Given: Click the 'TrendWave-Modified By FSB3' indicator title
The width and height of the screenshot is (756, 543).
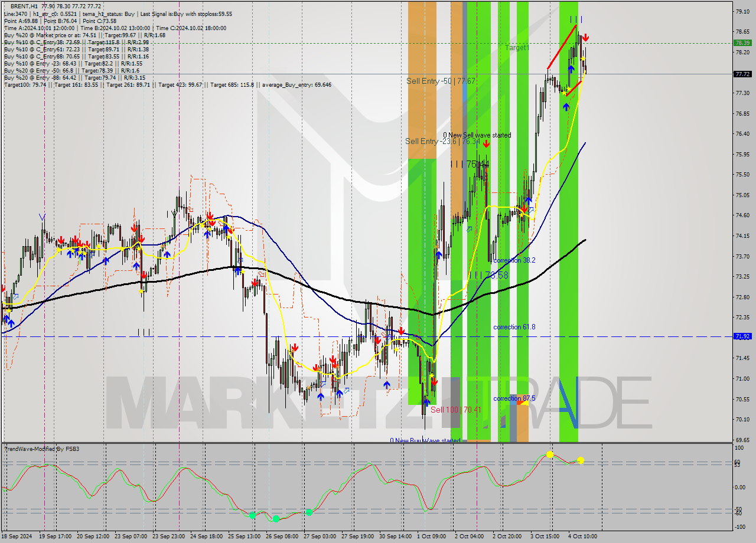Looking at the screenshot, I should point(41,449).
